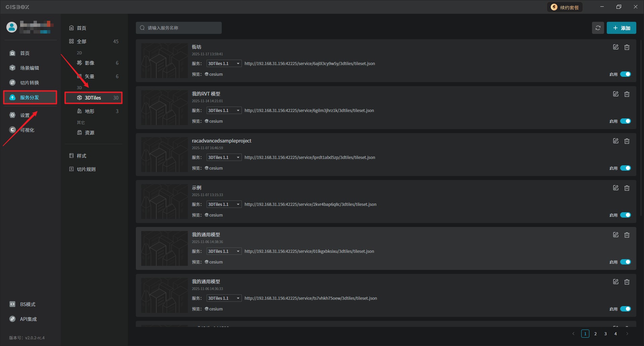Image resolution: width=644 pixels, height=346 pixels.
Task: Open the 续约套餐 renewal badge
Action: point(565,7)
